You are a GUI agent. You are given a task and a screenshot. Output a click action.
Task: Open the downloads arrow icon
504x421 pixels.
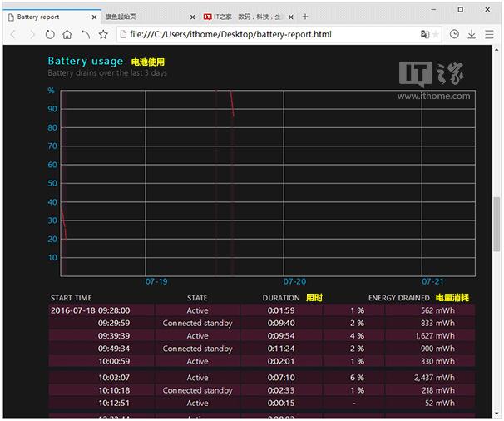(472, 34)
